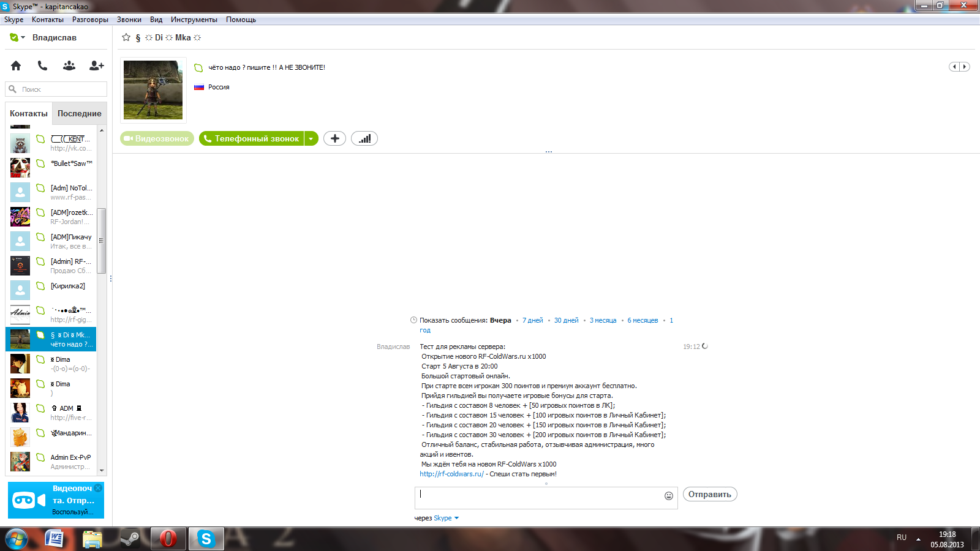The height and width of the screenshot is (551, 980).
Task: Open Steam from taskbar
Action: 130,539
